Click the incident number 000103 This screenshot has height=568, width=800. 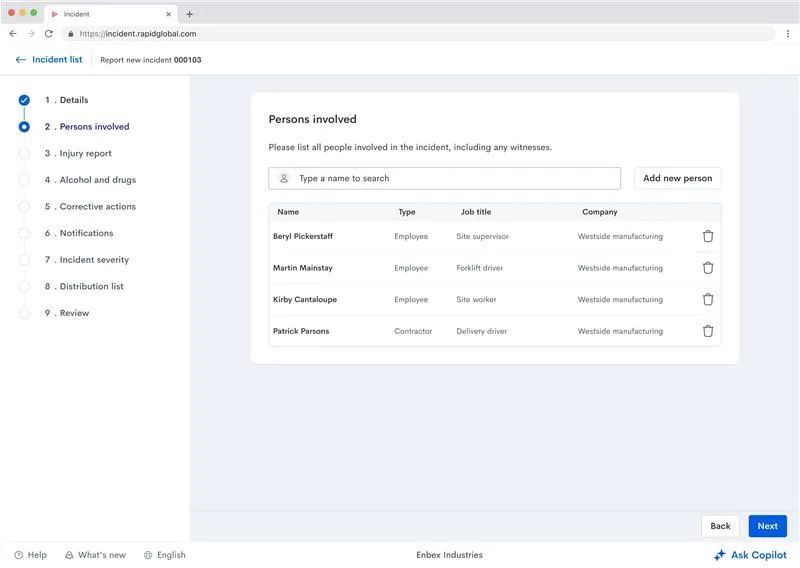tap(187, 60)
